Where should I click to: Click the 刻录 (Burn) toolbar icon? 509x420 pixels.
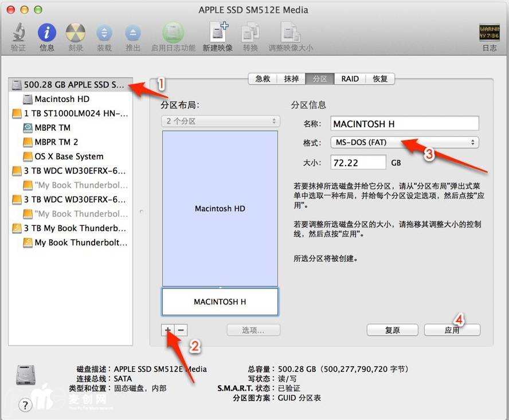click(76, 33)
